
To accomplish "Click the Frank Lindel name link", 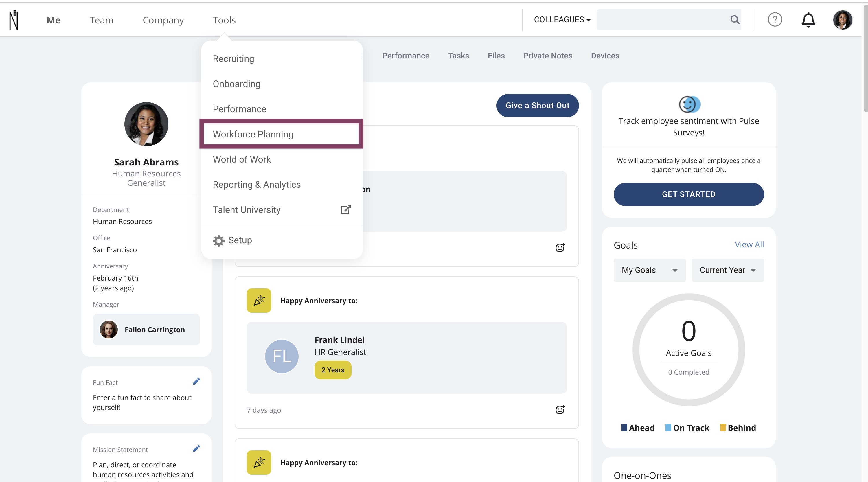I will (339, 340).
